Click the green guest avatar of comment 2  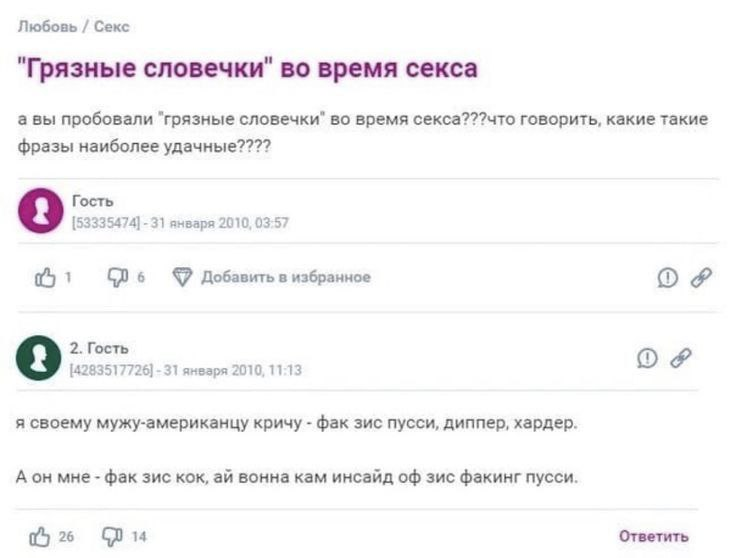(x=38, y=358)
